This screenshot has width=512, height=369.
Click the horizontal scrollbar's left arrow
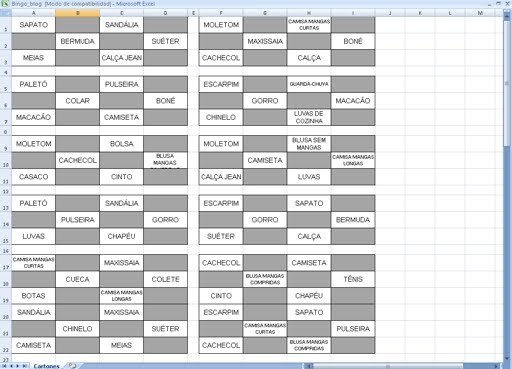click(308, 366)
